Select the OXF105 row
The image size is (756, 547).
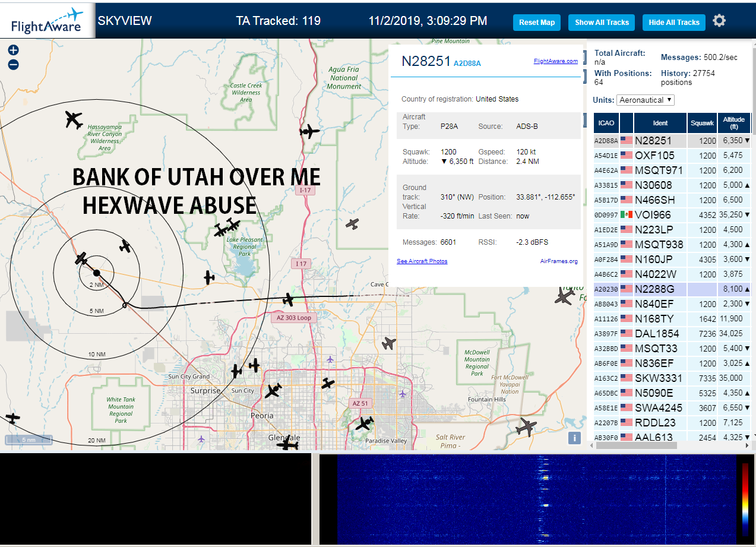(672, 156)
